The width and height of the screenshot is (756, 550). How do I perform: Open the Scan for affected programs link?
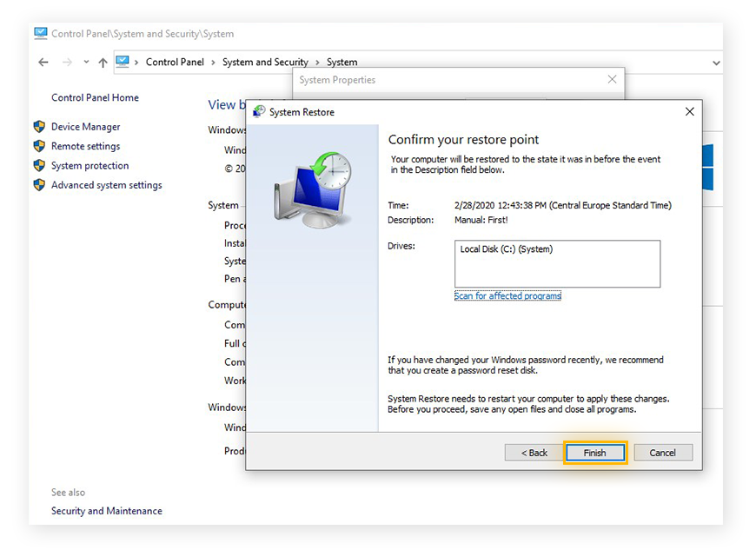[507, 296]
